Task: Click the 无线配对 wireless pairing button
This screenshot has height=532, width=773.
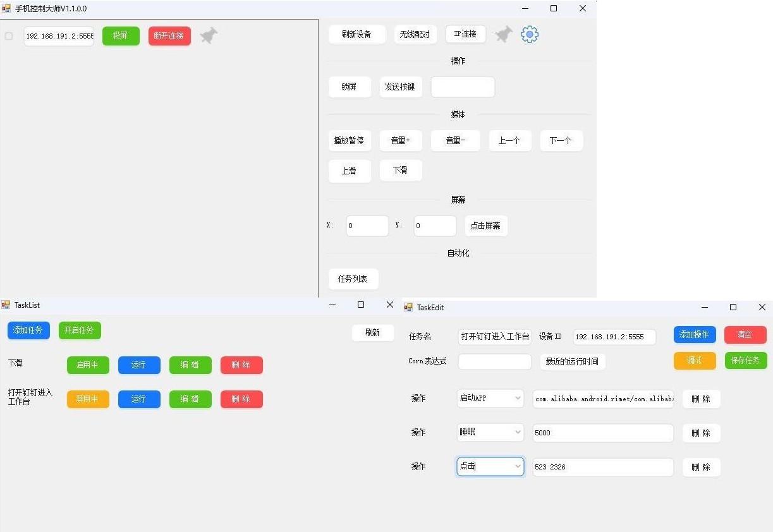Action: (415, 34)
